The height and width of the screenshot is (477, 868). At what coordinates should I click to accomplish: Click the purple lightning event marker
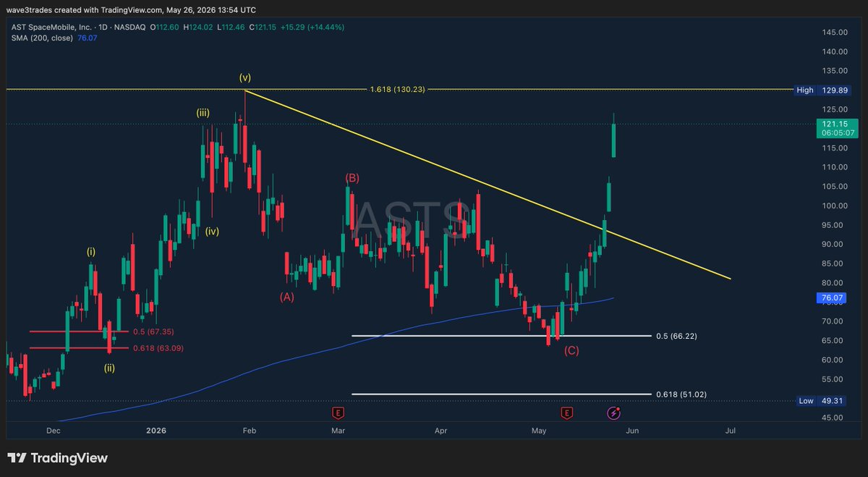[x=613, y=413]
